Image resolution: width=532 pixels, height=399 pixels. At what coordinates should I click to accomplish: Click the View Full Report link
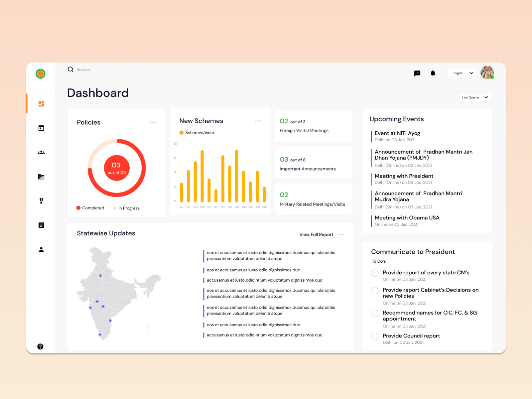(316, 234)
